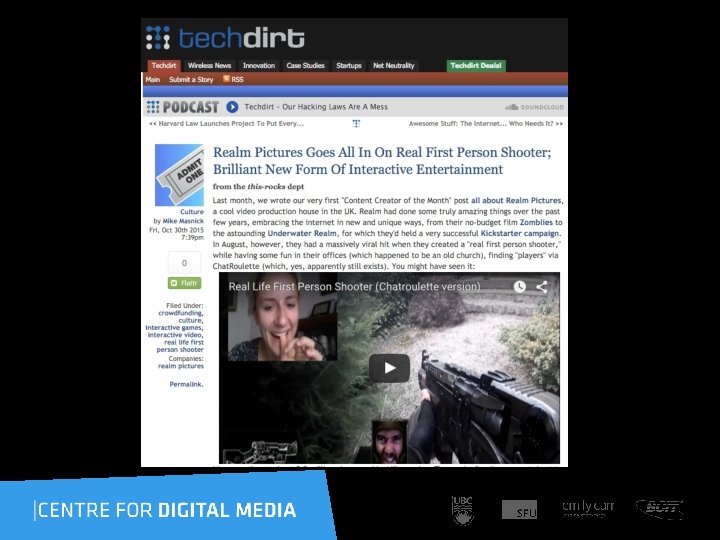Image resolution: width=720 pixels, height=540 pixels.
Task: Open the Startups tab
Action: tap(349, 66)
